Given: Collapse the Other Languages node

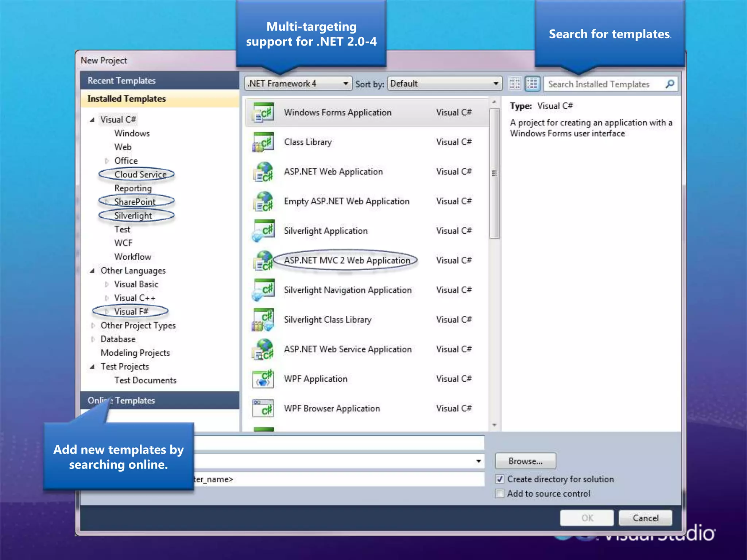Looking at the screenshot, I should pos(92,271).
